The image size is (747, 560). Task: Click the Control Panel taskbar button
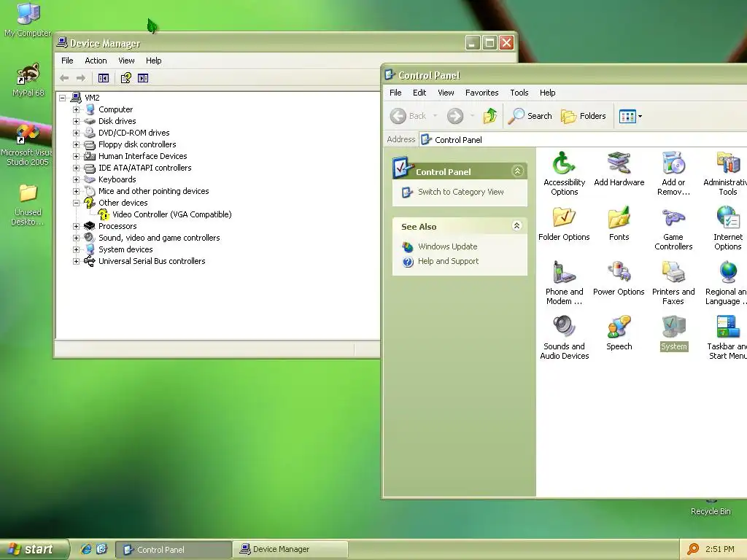[x=174, y=550]
